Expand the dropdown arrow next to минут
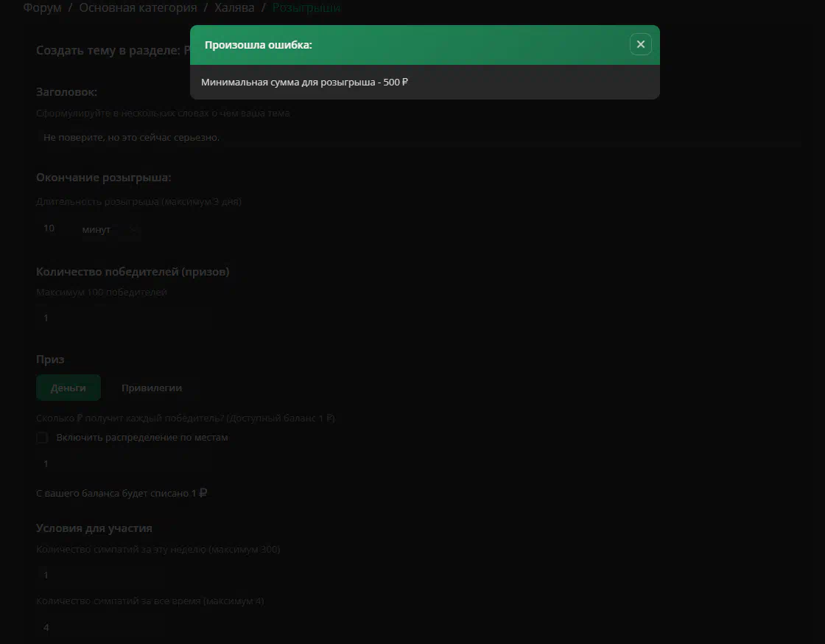This screenshot has width=825, height=644. coord(133,230)
